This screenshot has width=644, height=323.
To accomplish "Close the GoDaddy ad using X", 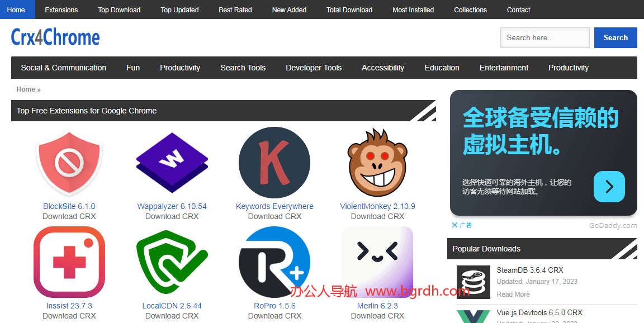I will coord(455,225).
